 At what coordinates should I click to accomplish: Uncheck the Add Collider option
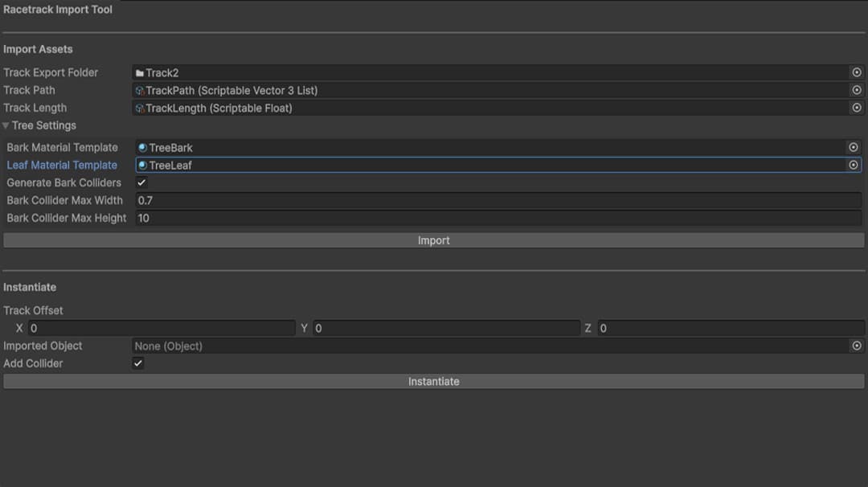pyautogui.click(x=138, y=363)
